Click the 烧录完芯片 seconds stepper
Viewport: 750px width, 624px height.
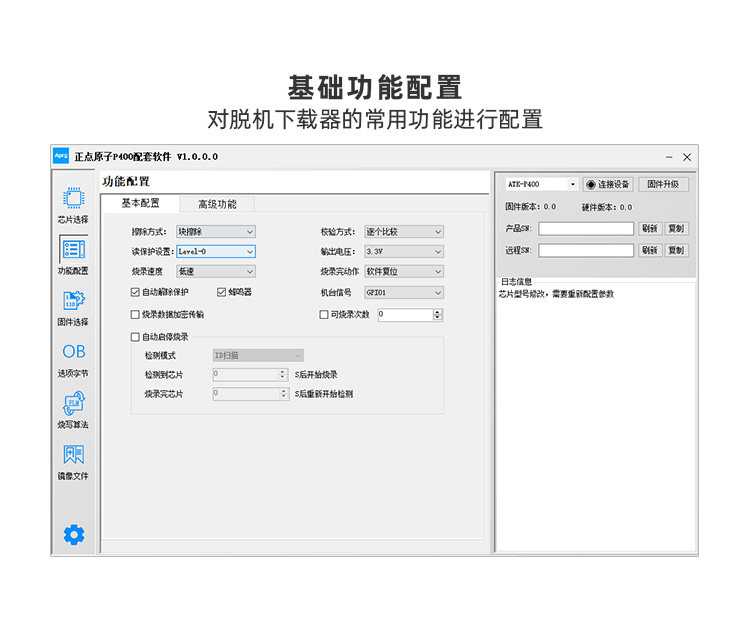click(284, 394)
